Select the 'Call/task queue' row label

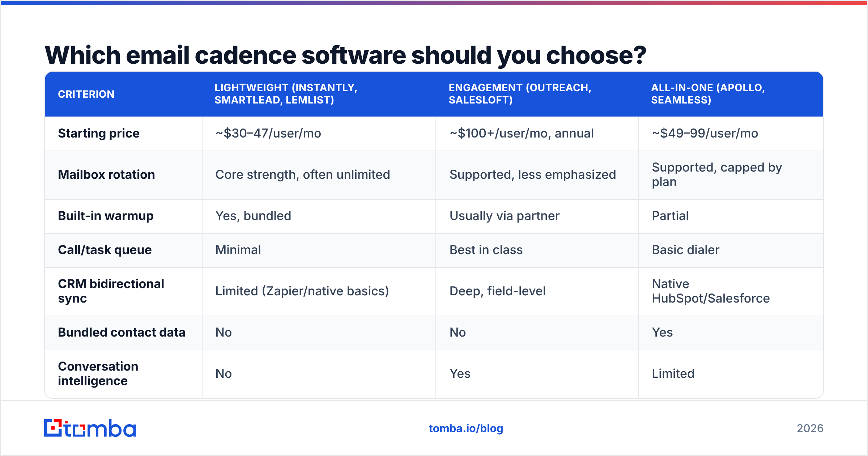[x=105, y=250]
